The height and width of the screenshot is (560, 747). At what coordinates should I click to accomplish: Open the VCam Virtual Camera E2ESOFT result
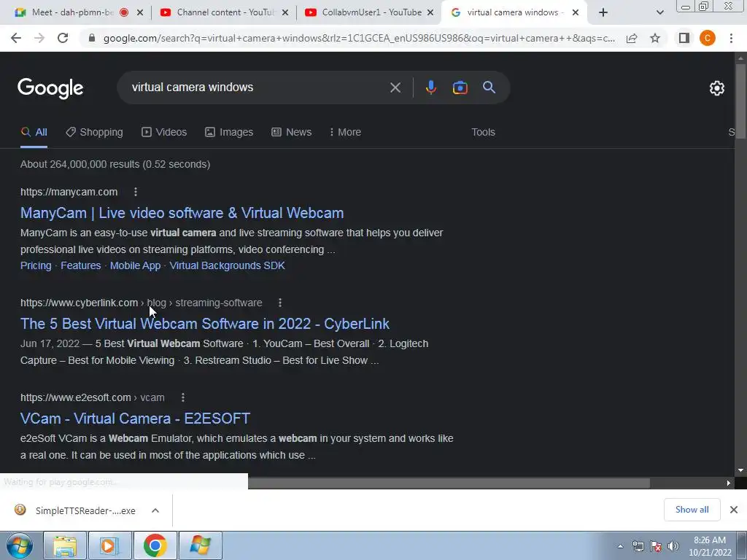coord(135,419)
